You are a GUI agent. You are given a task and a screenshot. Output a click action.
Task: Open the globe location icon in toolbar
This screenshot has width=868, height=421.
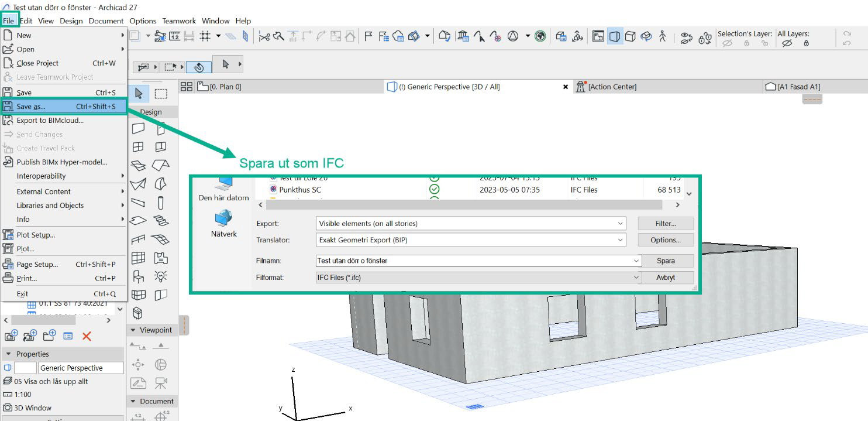click(540, 36)
